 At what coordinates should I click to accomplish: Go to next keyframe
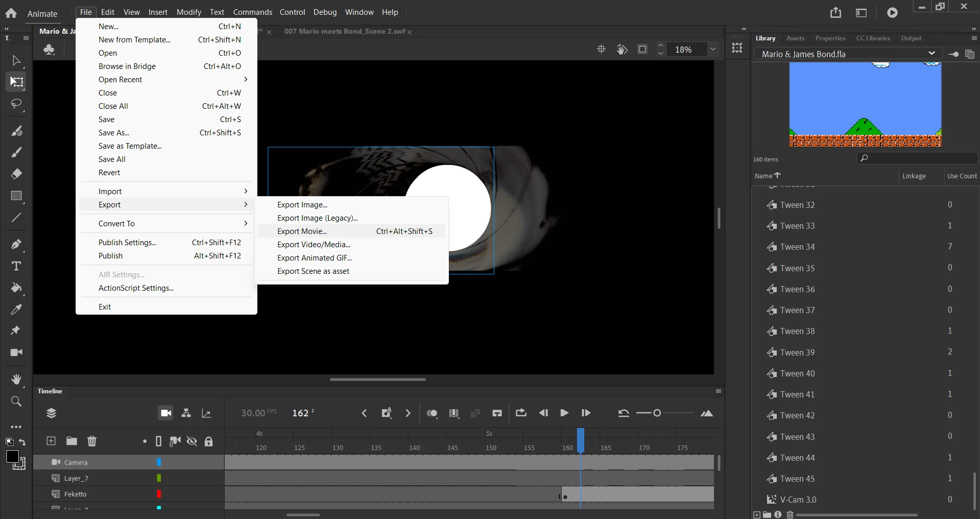(x=408, y=413)
